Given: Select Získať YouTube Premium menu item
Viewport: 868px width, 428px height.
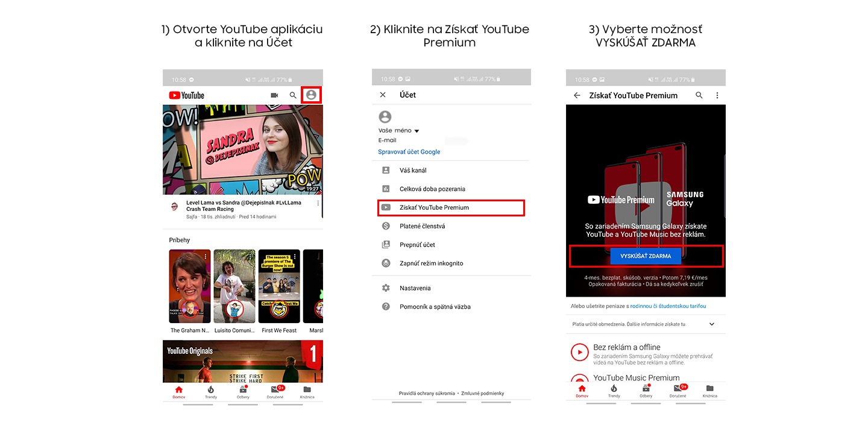Looking at the screenshot, I should [x=451, y=207].
